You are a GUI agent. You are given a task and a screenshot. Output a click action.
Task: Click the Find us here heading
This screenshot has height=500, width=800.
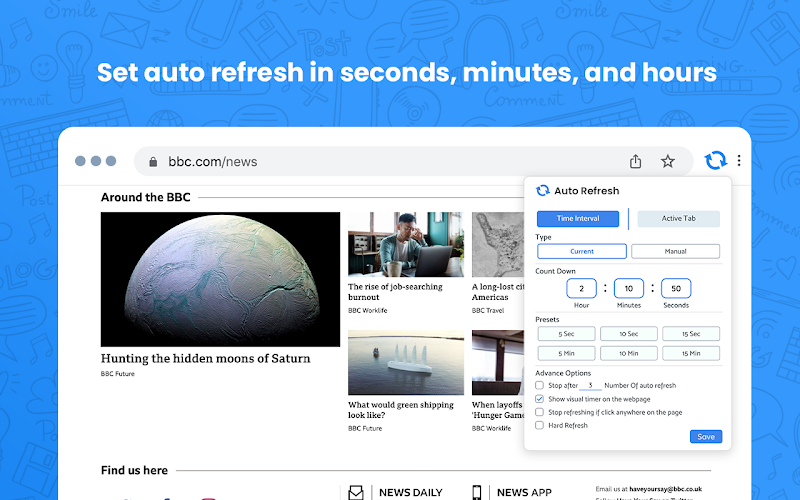click(x=134, y=470)
